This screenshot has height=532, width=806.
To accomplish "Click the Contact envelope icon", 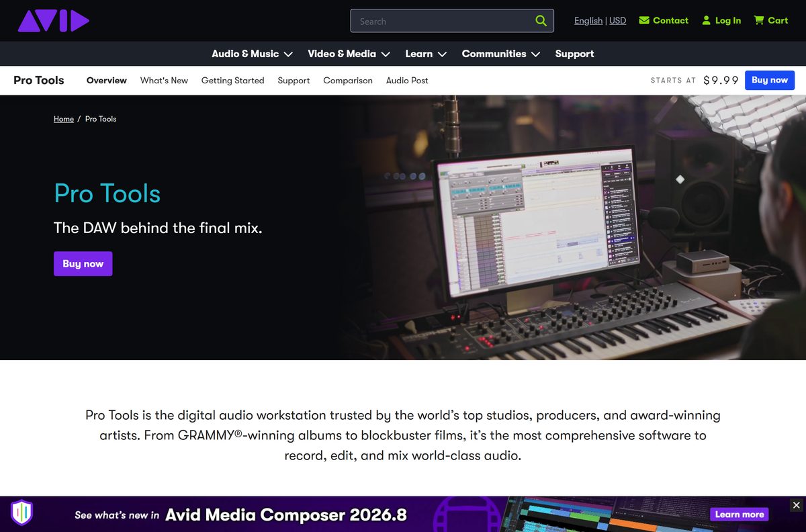I will click(x=644, y=21).
